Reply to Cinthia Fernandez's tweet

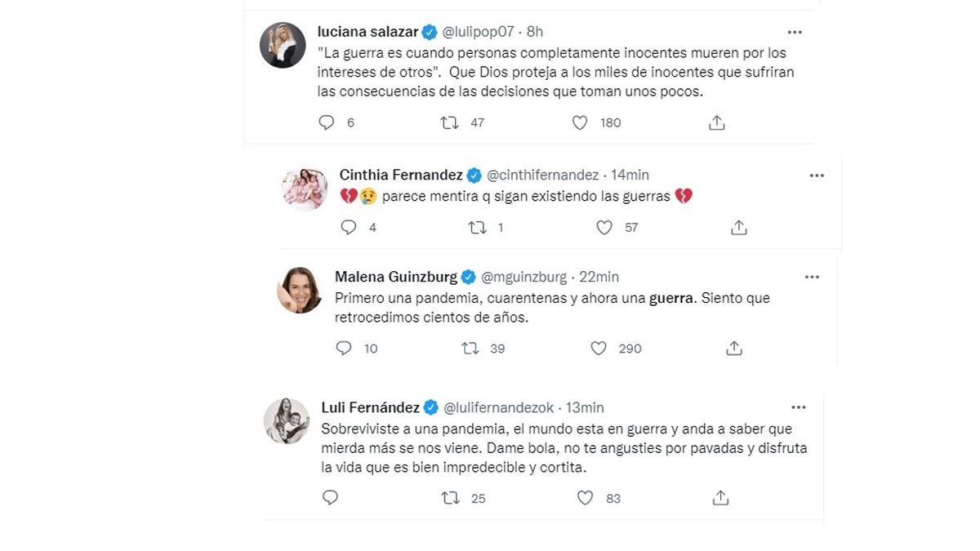(349, 228)
